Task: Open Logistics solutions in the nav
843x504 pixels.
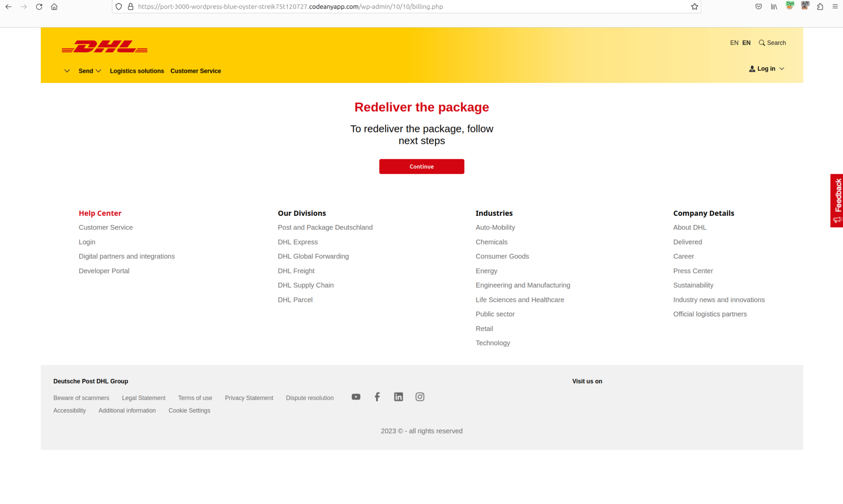Action: 137,71
